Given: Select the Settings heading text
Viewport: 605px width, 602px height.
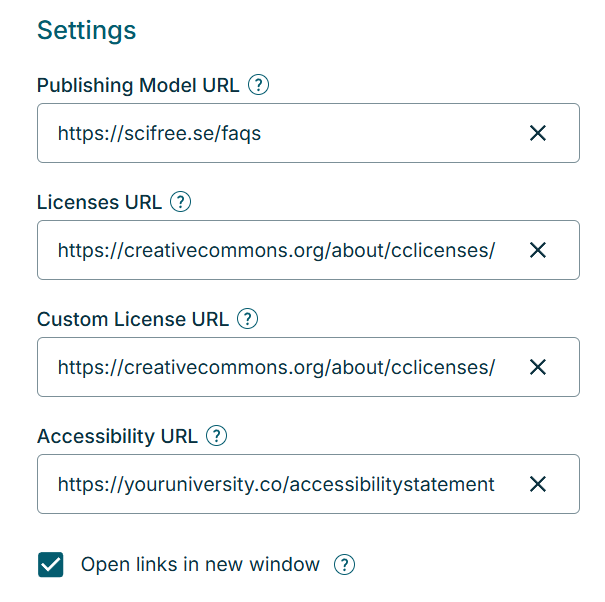Looking at the screenshot, I should 86,30.
